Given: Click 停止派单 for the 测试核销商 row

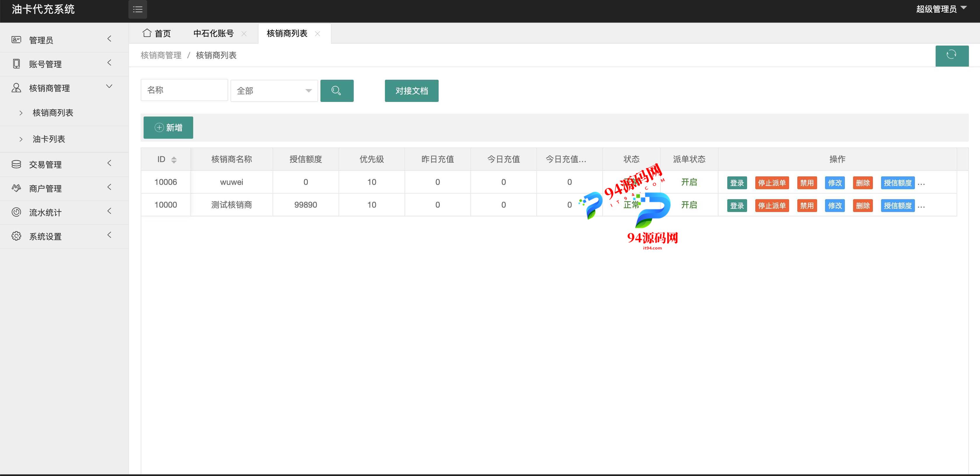Looking at the screenshot, I should click(772, 206).
